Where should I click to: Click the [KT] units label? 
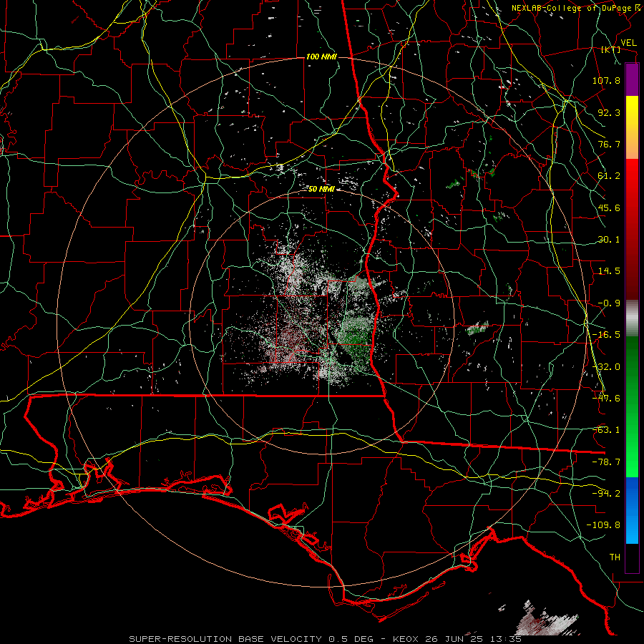click(611, 49)
